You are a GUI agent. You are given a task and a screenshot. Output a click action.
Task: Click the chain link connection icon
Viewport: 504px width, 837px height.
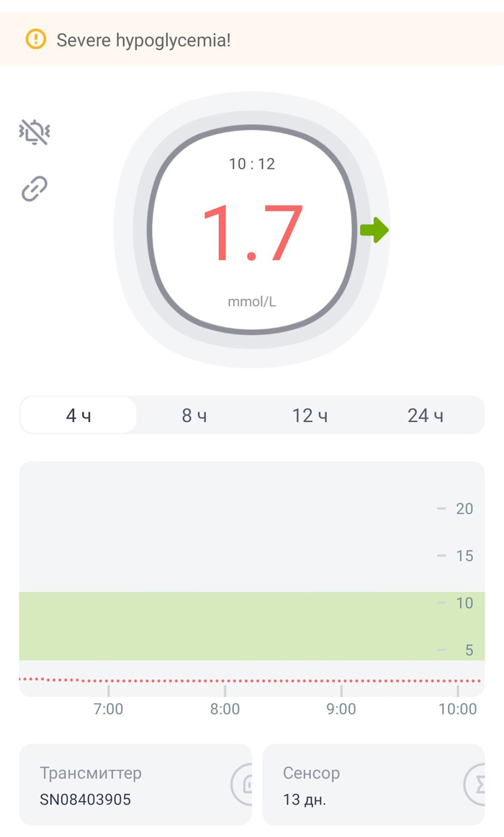pyautogui.click(x=35, y=189)
